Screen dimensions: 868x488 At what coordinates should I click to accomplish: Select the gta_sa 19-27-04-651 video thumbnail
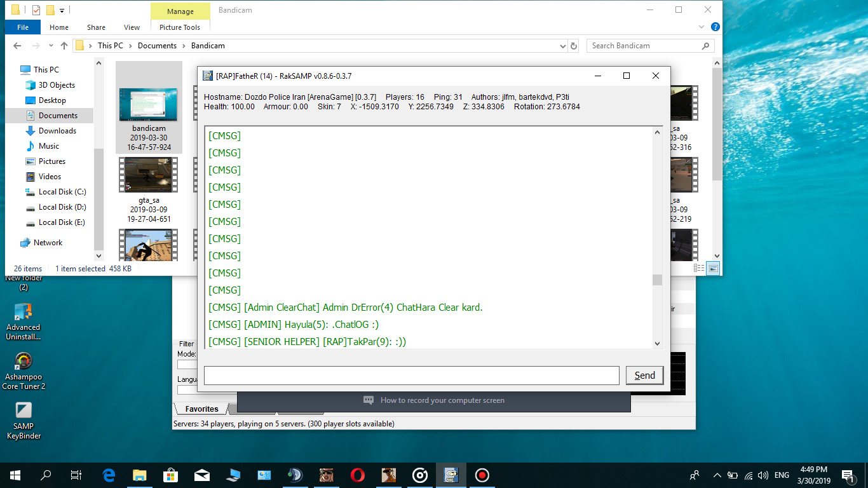(149, 175)
